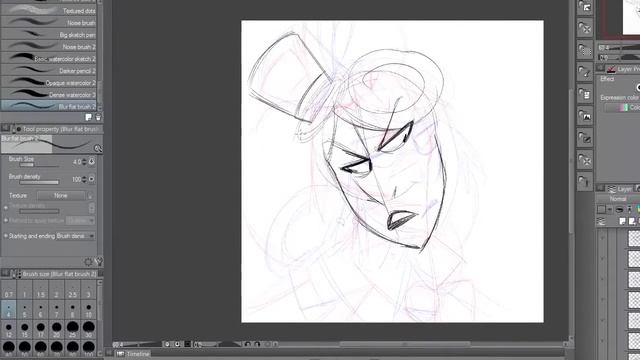Viewport: 640px width, 360px height.
Task: Open the pen-marked material palette icon
Action: coord(585,138)
